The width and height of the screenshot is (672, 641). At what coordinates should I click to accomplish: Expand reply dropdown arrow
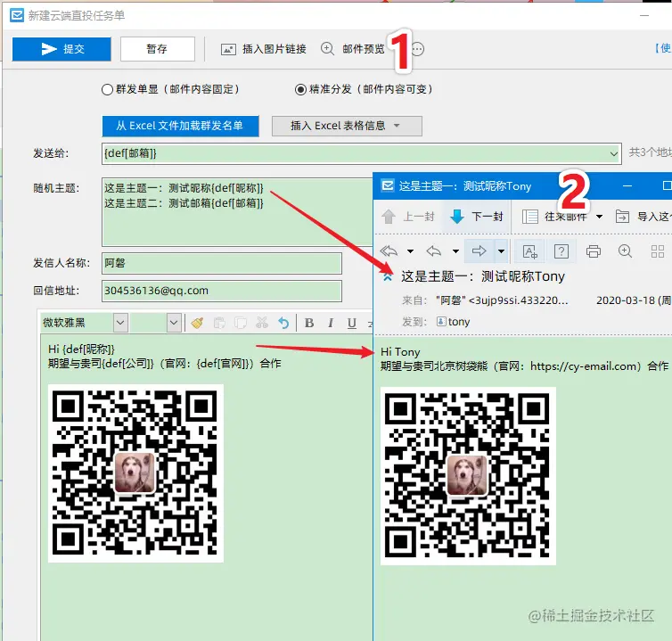[x=455, y=251]
